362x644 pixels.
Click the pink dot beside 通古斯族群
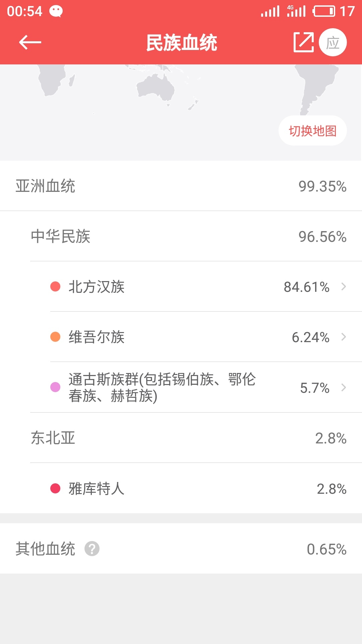click(x=55, y=387)
